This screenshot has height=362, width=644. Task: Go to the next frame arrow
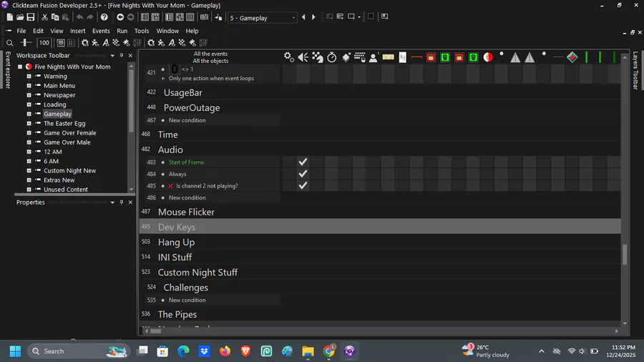click(x=313, y=17)
